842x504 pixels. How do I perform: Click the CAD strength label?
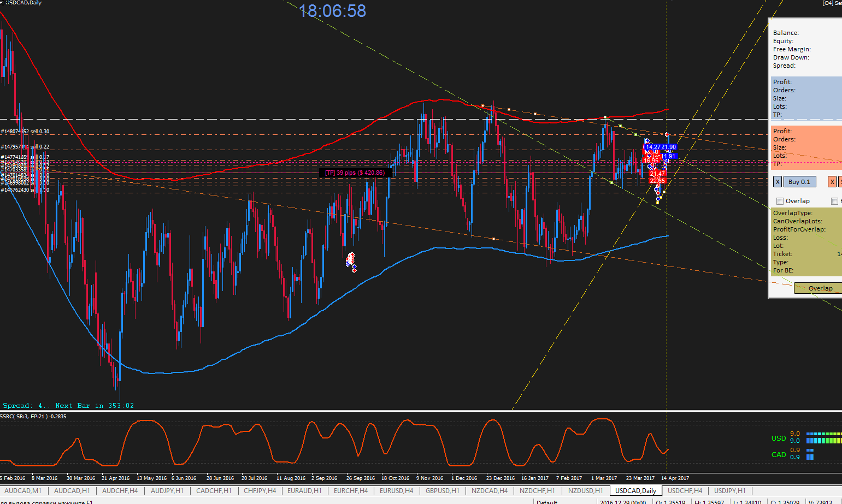coord(779,454)
